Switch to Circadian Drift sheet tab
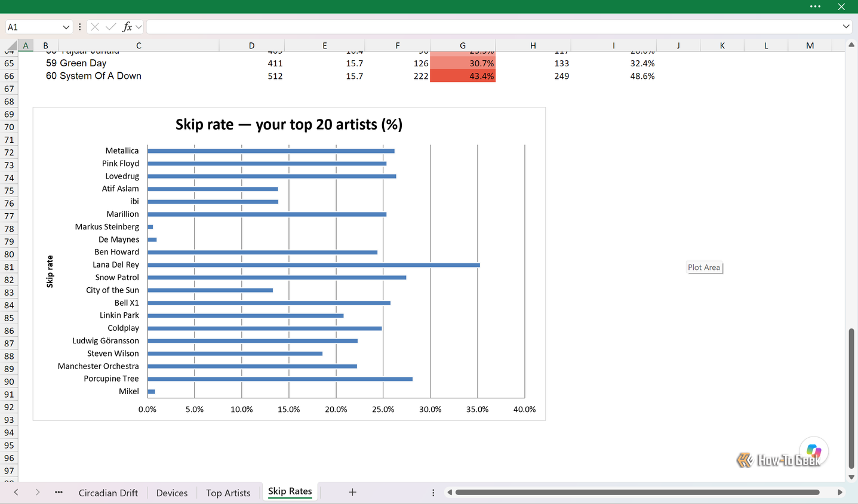 point(108,493)
